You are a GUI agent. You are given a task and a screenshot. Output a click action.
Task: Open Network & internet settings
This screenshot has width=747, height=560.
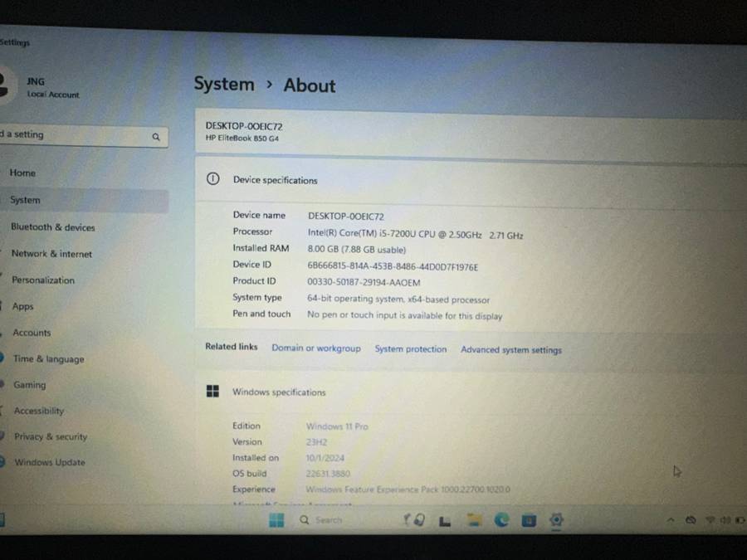click(x=51, y=253)
